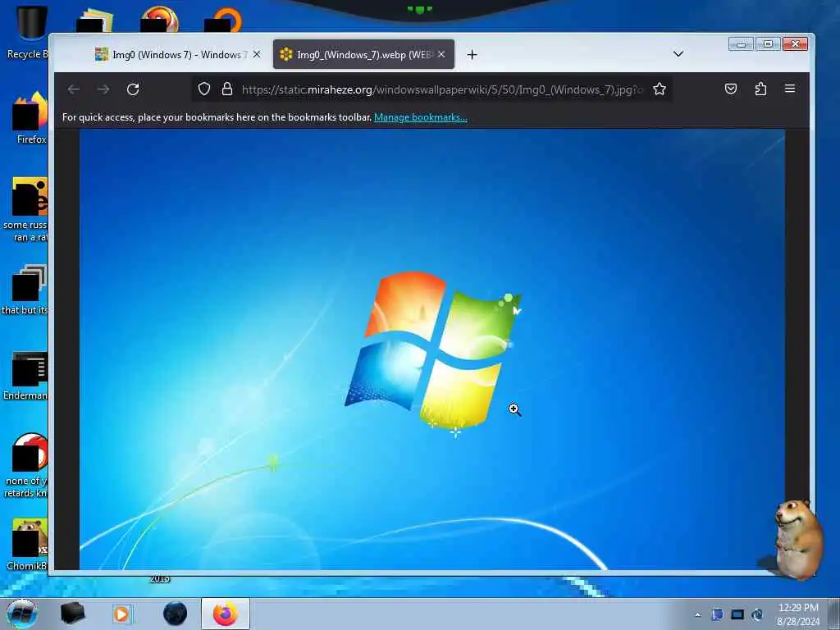Save the page to Pocket
This screenshot has width=840, height=630.
point(731,89)
